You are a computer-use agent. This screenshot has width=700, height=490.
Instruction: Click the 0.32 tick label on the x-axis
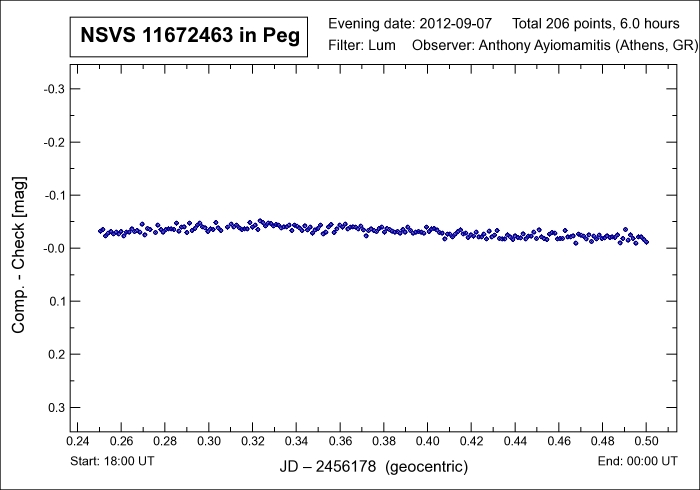[x=252, y=441]
